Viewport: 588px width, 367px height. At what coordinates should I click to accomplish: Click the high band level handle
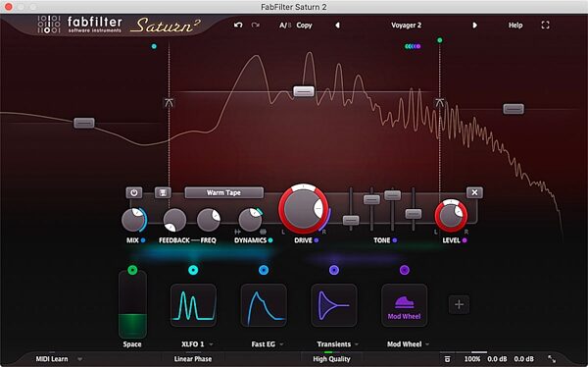[x=514, y=109]
